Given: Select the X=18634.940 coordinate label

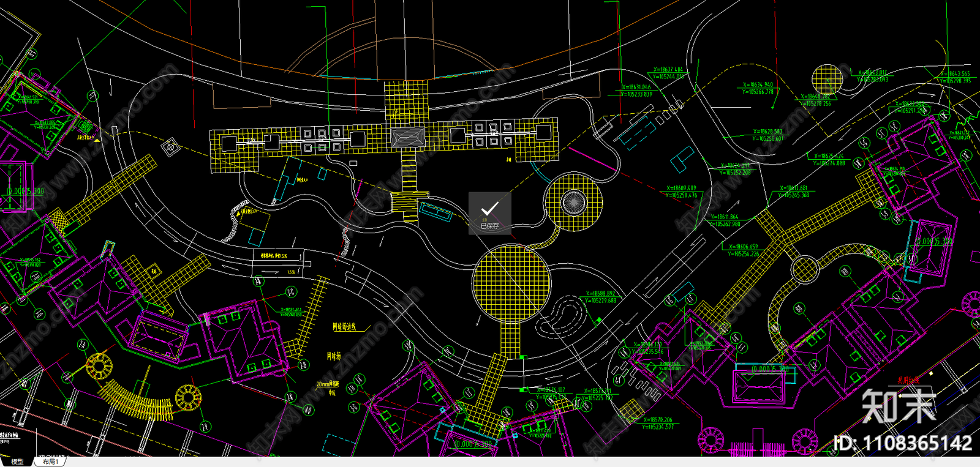Looking at the screenshot, I should 758,85.
